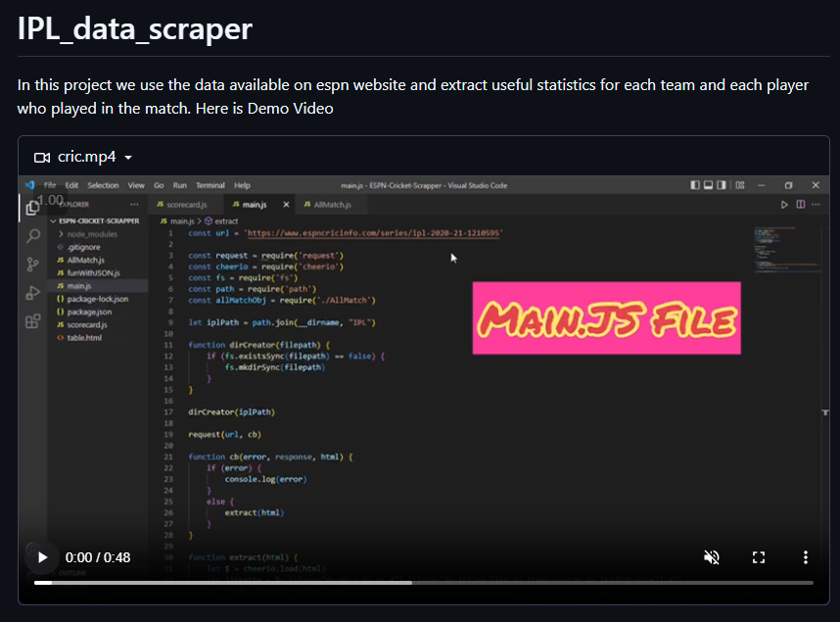Click the "const request" require line
Screen dimensions: 840x622
pos(265,256)
